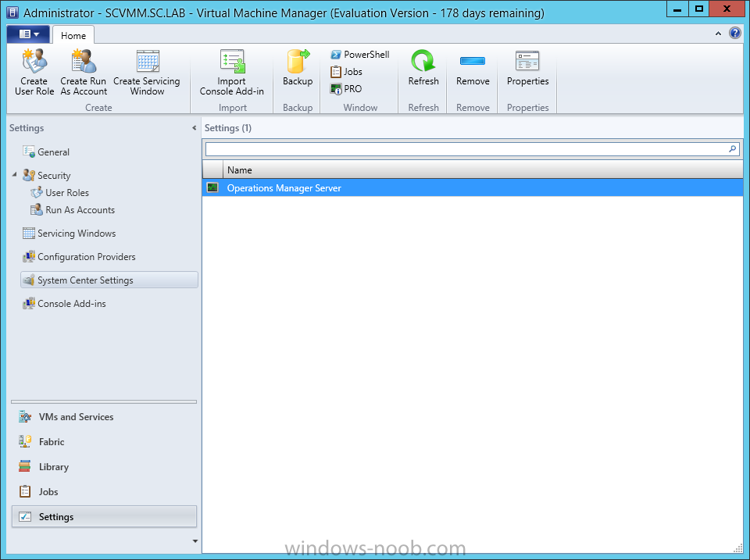Switch to the Fabric workspace
Viewport: 750px width, 560px height.
point(104,442)
